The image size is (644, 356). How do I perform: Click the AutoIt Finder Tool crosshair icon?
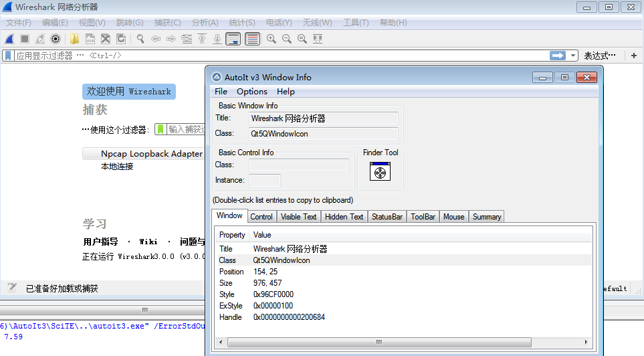380,171
